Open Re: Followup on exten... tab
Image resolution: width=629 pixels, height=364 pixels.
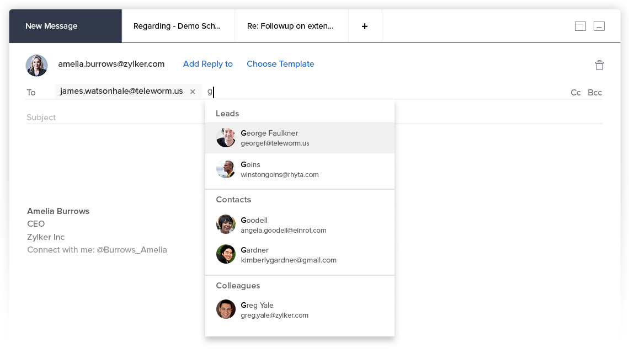(x=292, y=26)
